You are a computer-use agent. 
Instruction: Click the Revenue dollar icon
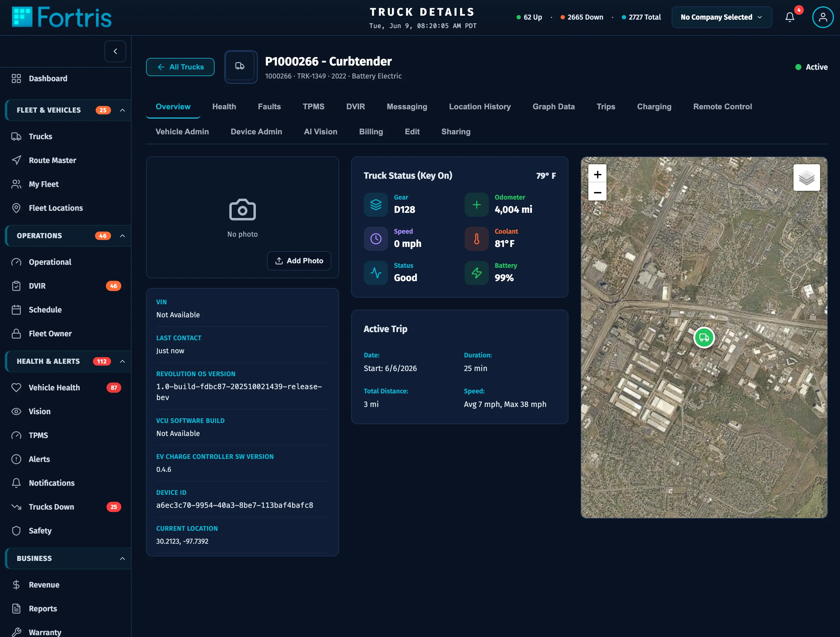click(x=16, y=584)
